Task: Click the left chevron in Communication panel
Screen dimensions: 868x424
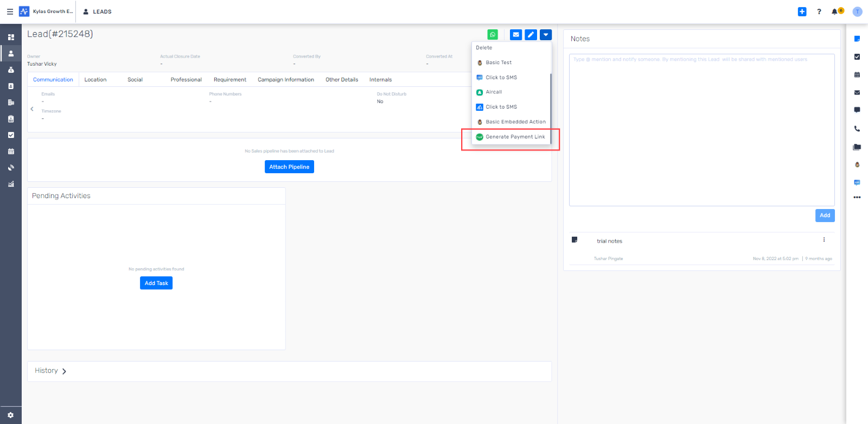Action: 32,109
